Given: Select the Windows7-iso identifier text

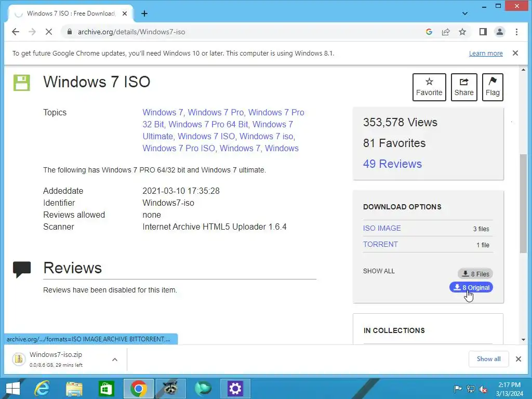Looking at the screenshot, I should click(x=168, y=203).
